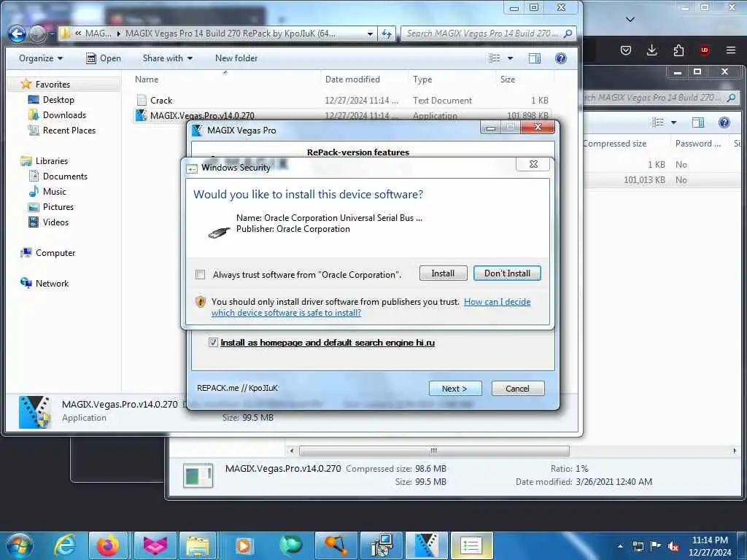Open the Firefox extensions puzzle icon
The image size is (747, 560).
click(x=678, y=50)
